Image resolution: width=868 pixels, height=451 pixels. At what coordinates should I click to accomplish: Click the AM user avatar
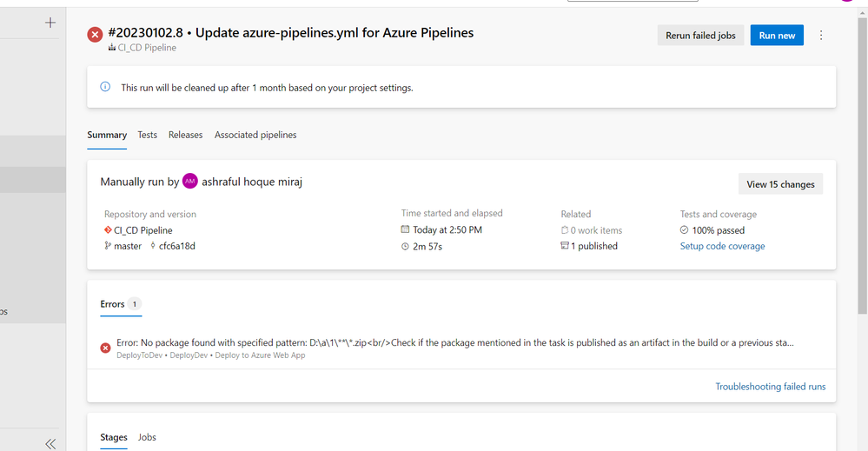(190, 181)
